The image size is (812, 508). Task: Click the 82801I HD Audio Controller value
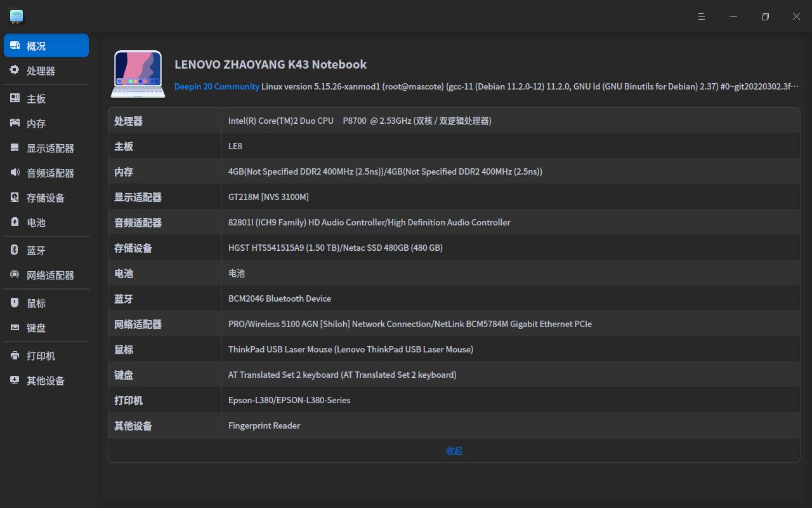[x=369, y=222]
